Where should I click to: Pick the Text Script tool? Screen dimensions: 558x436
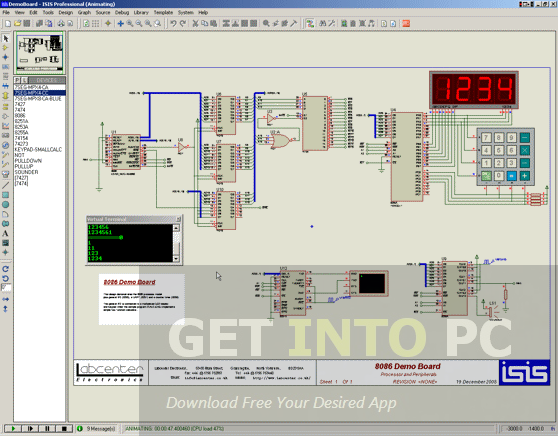tap(6, 77)
